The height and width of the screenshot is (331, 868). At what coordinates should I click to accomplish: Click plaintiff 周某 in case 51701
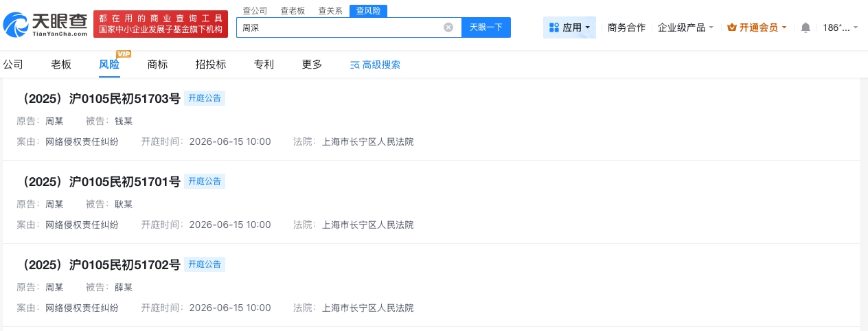[54, 204]
